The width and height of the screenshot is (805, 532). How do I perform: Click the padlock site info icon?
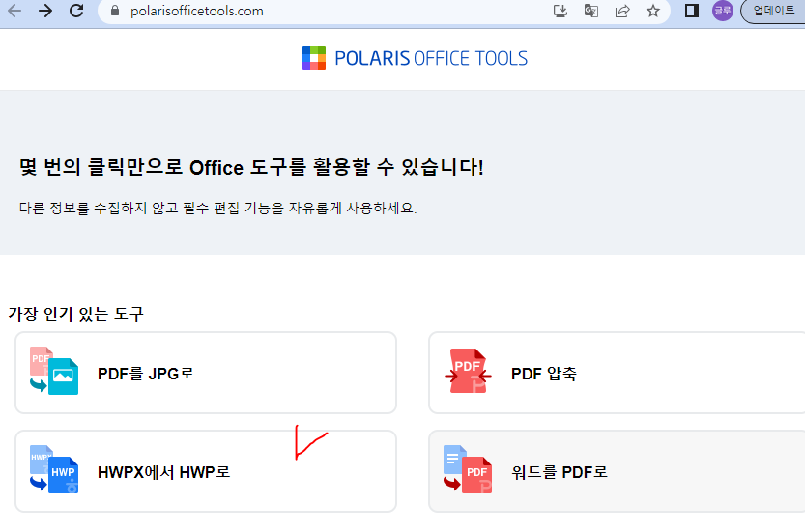click(x=115, y=11)
